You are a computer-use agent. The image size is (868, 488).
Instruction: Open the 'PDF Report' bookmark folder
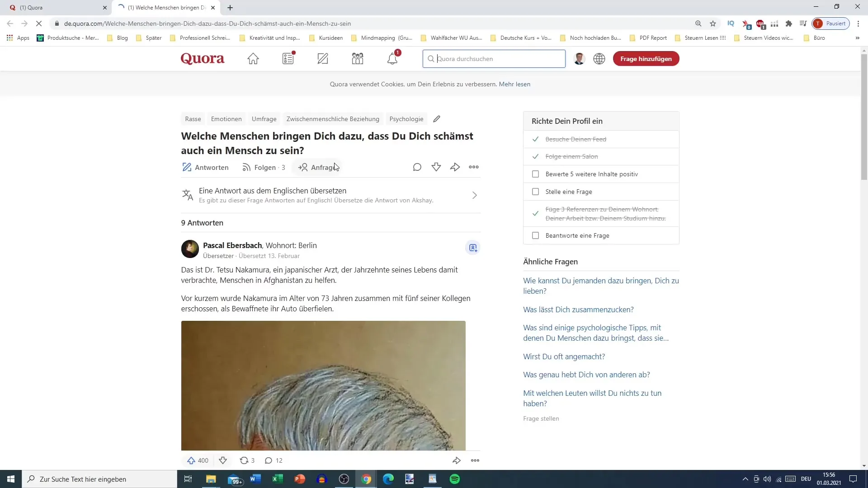pos(648,38)
